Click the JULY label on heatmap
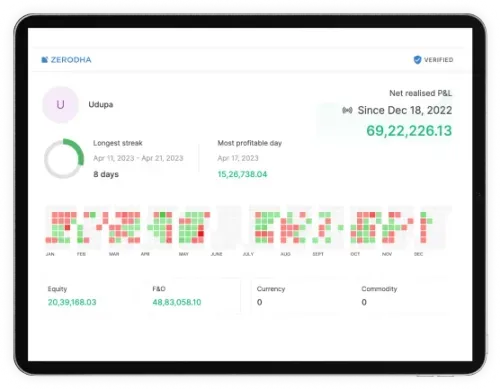This screenshot has width=500, height=390. [x=248, y=254]
